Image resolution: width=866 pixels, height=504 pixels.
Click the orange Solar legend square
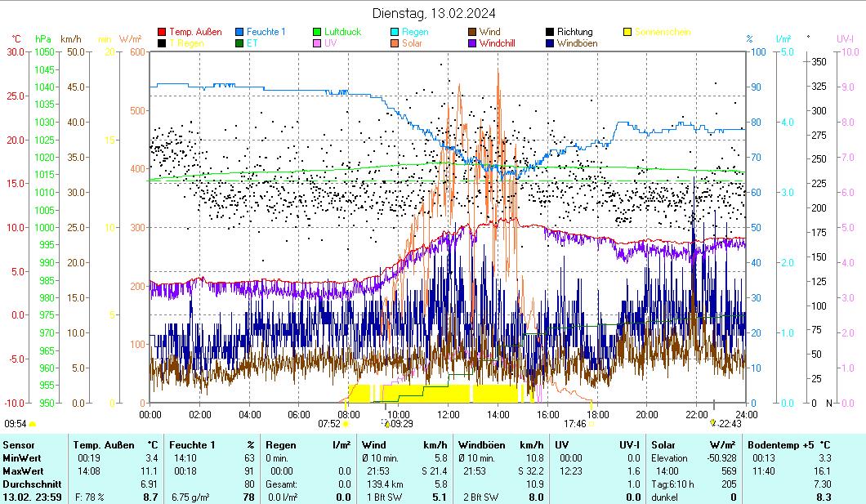(395, 43)
